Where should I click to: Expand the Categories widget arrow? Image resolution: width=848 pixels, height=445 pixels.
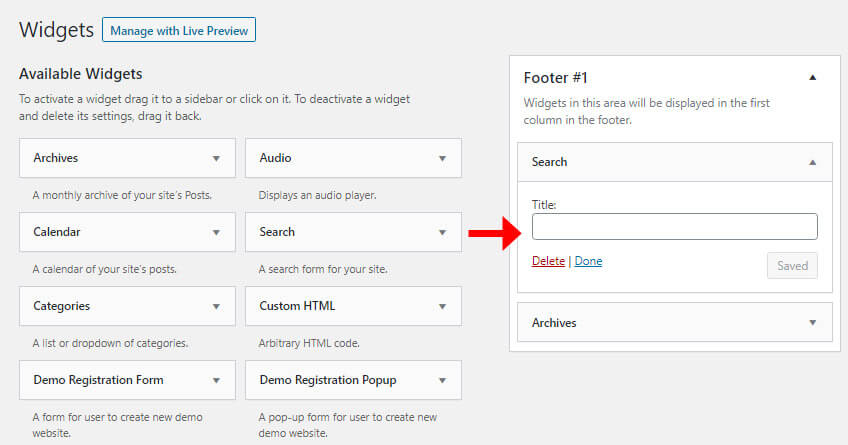[216, 307]
